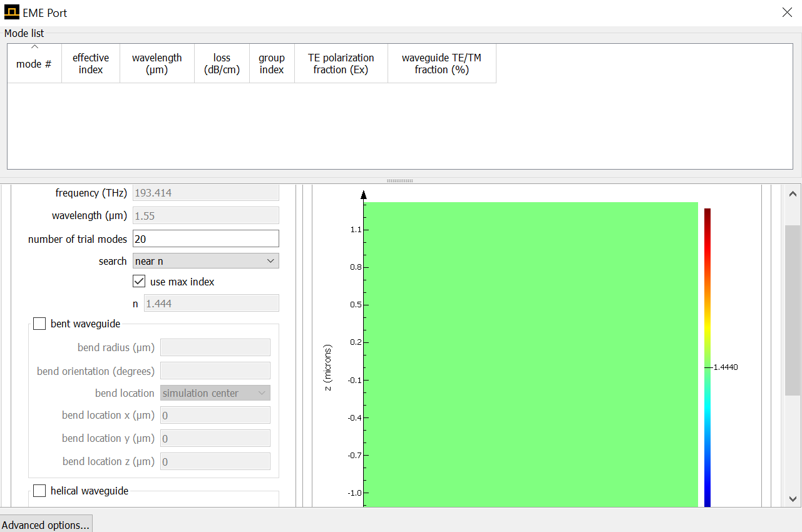Click the frequency (THz) field
The image size is (802, 532).
pos(206,193)
